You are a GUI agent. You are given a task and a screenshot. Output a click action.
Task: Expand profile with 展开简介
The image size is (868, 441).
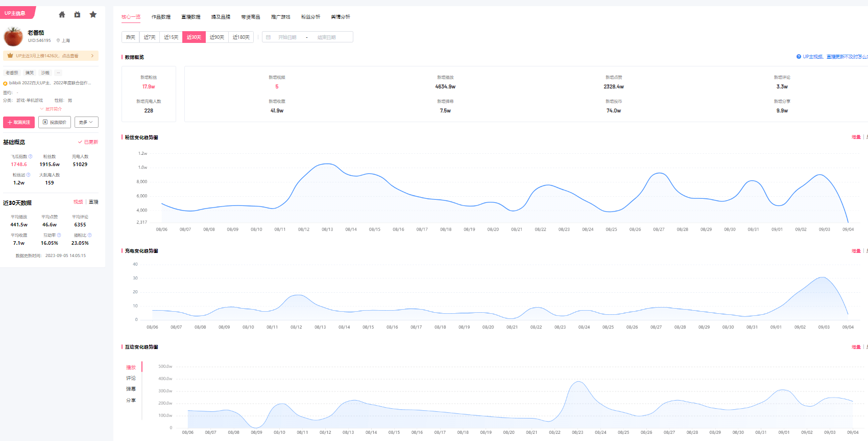pyautogui.click(x=51, y=109)
